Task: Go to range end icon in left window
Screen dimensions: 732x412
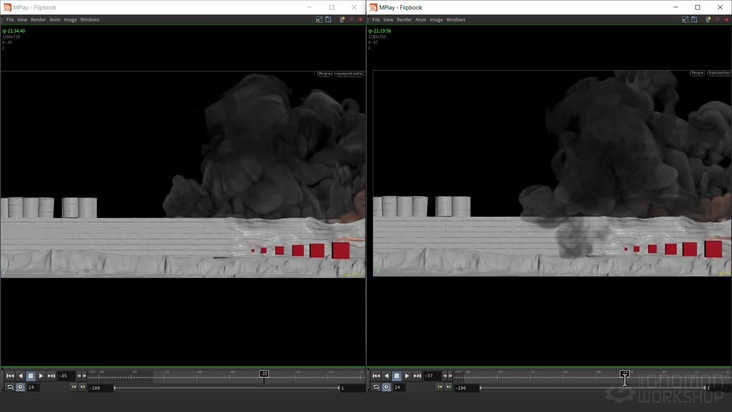Action: tap(83, 387)
